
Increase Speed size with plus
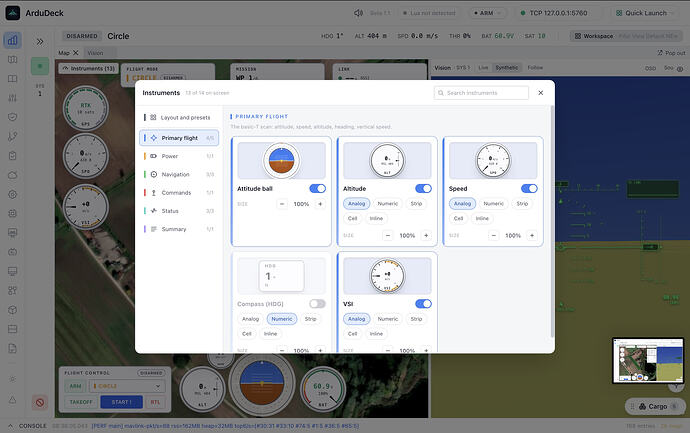pyautogui.click(x=532, y=235)
